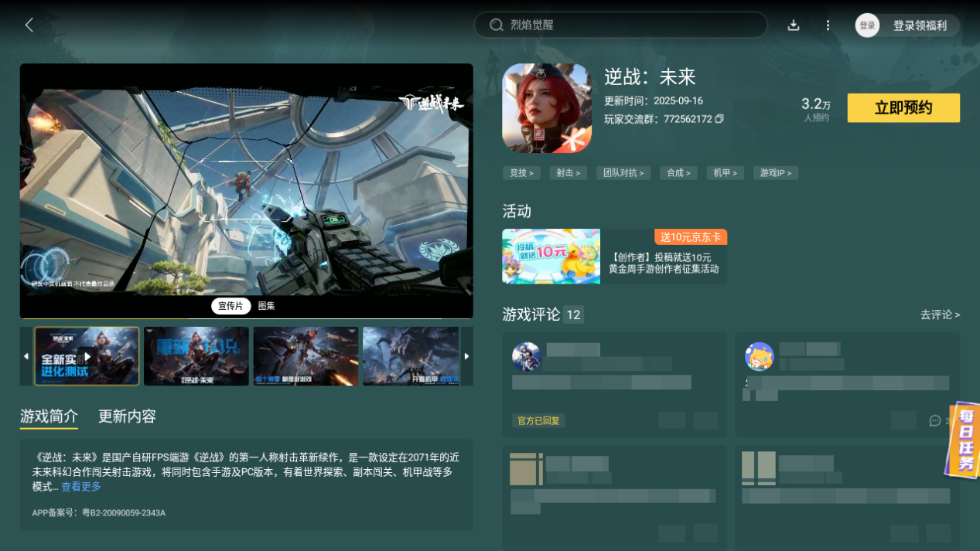980x551 pixels.
Task: Open the downloads icon in top bar
Action: (x=793, y=26)
